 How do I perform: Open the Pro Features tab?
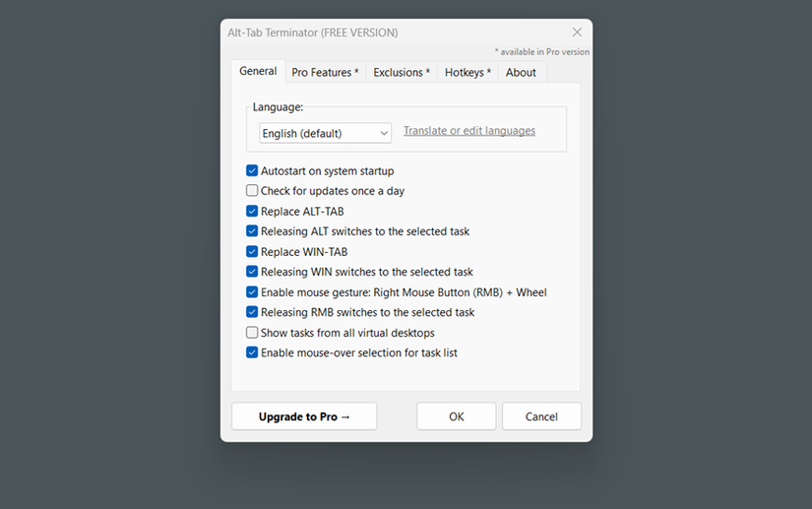click(x=325, y=73)
